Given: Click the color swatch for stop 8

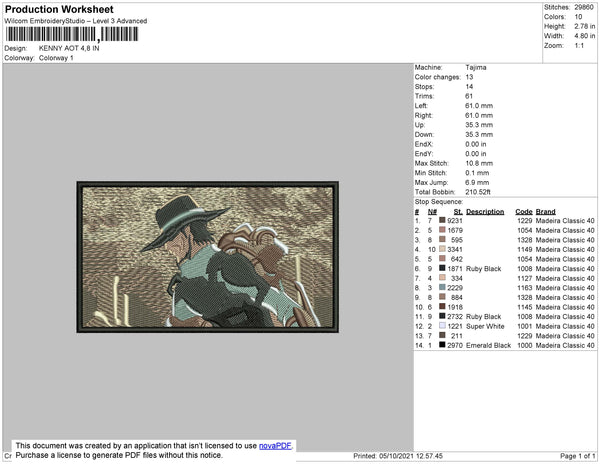Looking at the screenshot, I should click(442, 287).
